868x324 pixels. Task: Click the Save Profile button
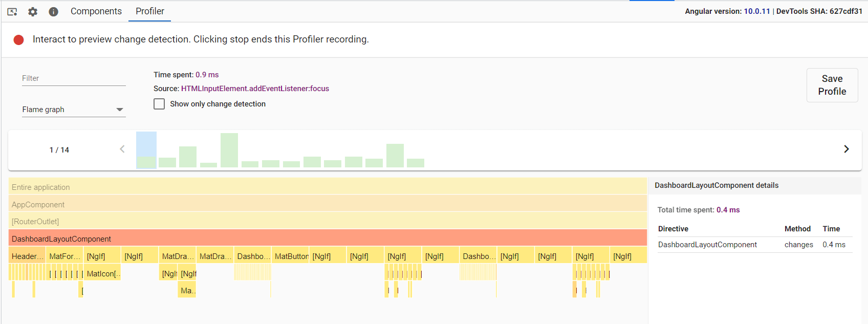[832, 85]
